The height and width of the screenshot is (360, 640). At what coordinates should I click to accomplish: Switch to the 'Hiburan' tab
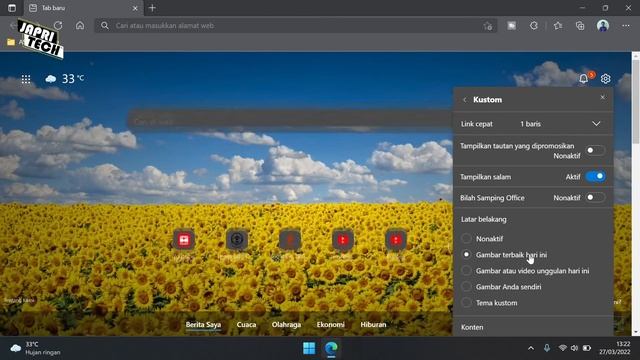373,324
